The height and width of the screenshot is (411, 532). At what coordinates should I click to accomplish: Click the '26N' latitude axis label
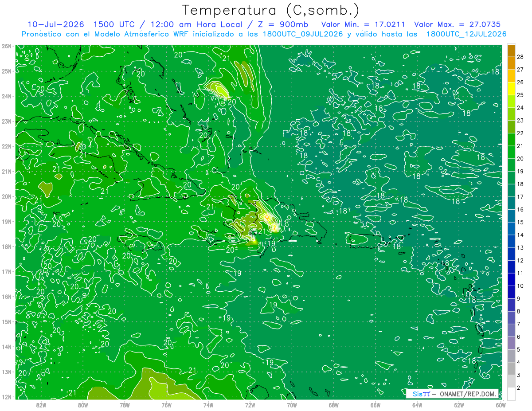(x=6, y=46)
